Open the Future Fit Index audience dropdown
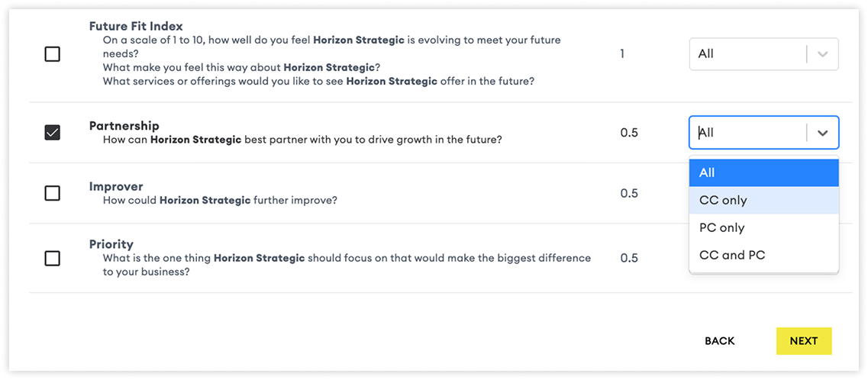The image size is (868, 380). click(763, 54)
